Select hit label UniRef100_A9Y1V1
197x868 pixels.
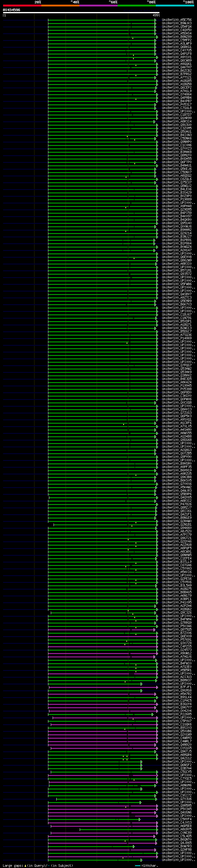point(177,57)
